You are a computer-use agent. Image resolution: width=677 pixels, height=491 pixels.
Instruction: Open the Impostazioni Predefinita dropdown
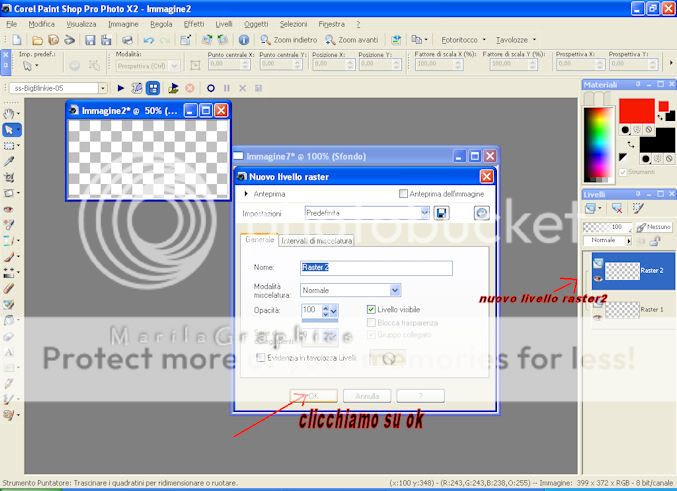pos(425,212)
